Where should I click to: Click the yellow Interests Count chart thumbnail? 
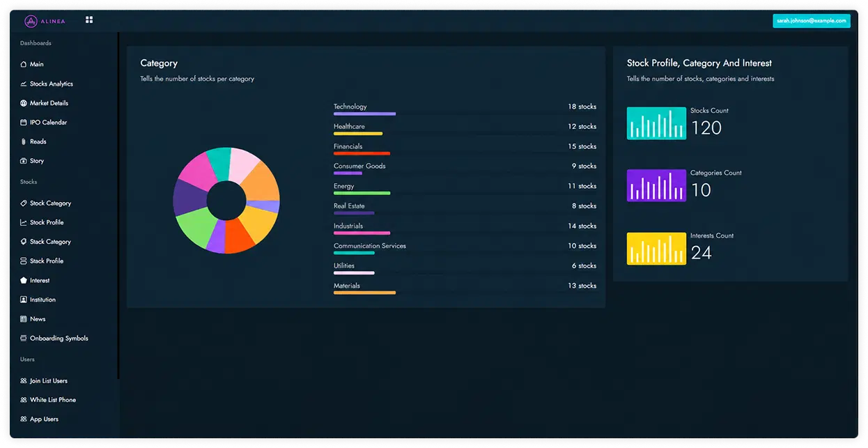tap(656, 249)
